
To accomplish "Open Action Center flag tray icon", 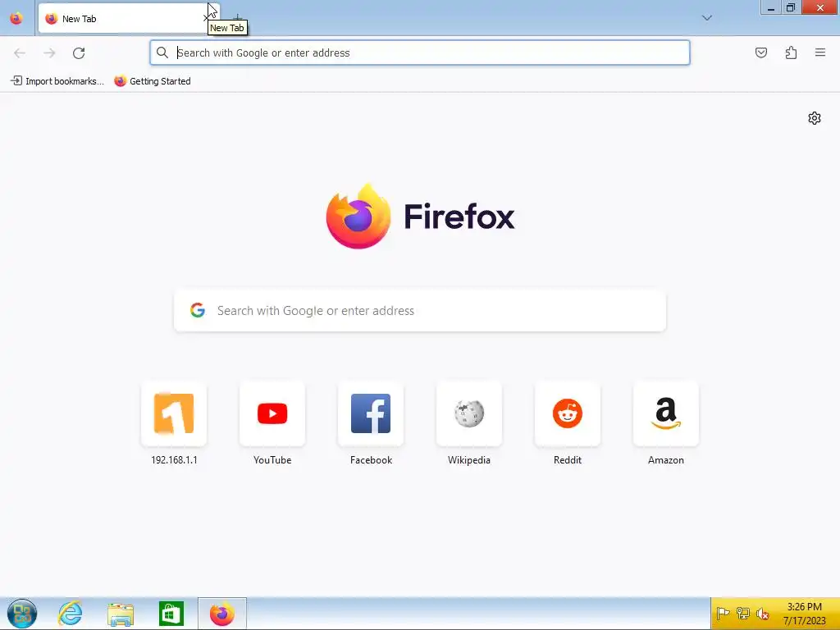I will [x=724, y=614].
